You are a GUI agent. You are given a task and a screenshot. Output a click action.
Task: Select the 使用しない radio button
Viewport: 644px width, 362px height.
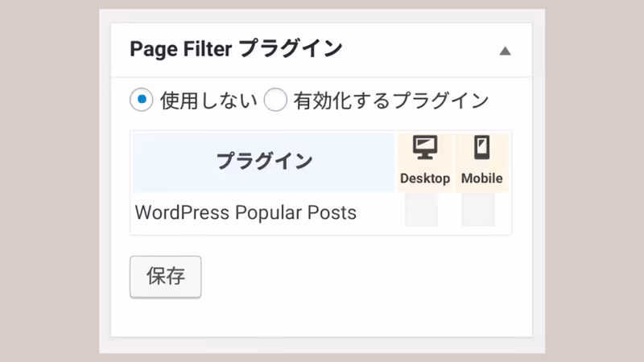[141, 101]
